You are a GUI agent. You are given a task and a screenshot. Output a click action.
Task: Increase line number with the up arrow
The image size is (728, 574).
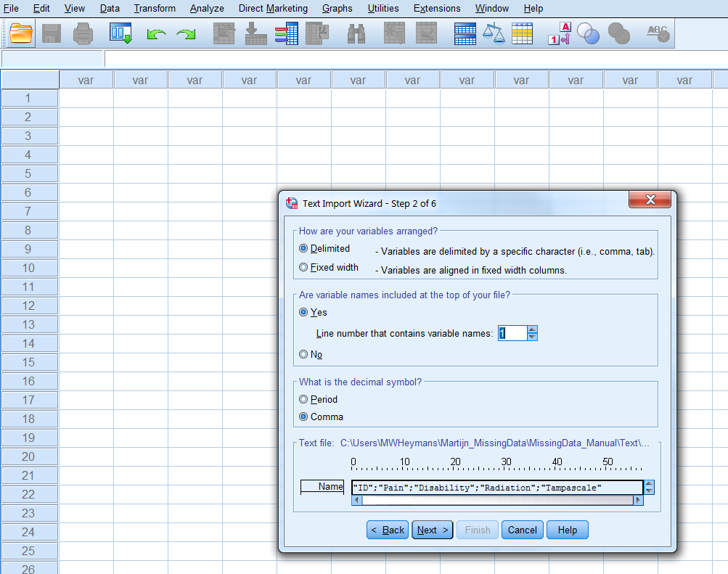tap(533, 329)
